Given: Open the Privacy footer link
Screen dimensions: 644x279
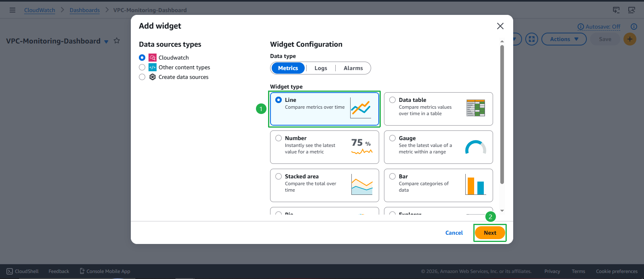Looking at the screenshot, I should click(x=552, y=271).
